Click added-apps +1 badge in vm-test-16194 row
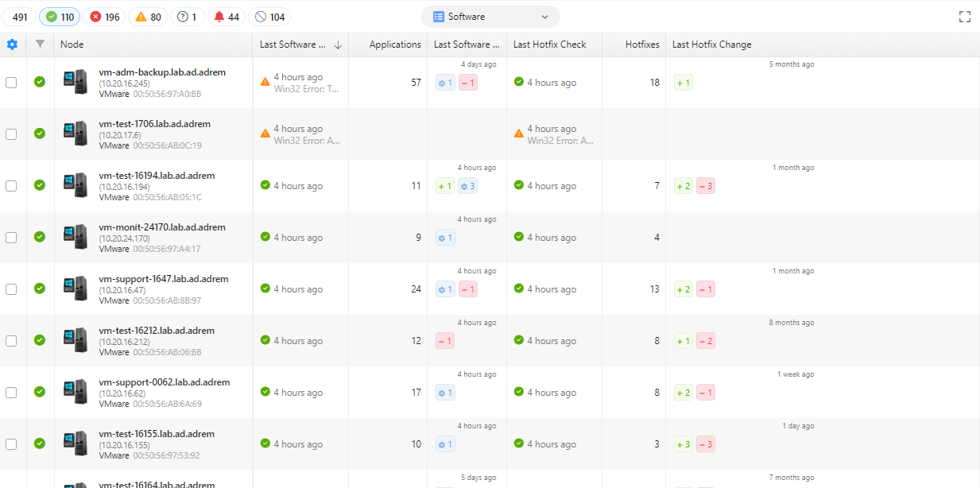 [x=445, y=186]
